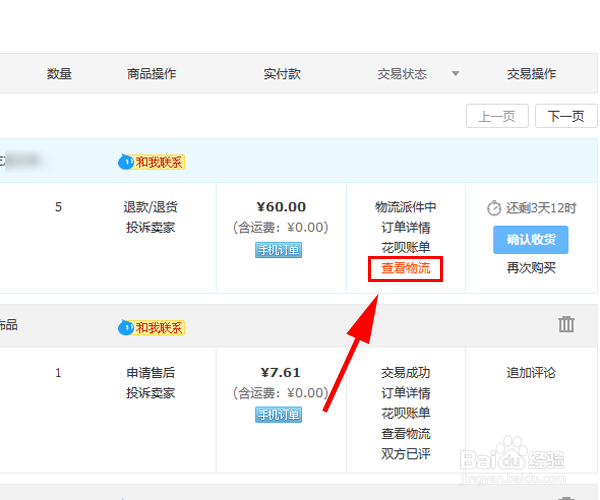The image size is (600, 500).
Task: Open 花呗账单 for the ¥60.00 order
Action: click(406, 248)
